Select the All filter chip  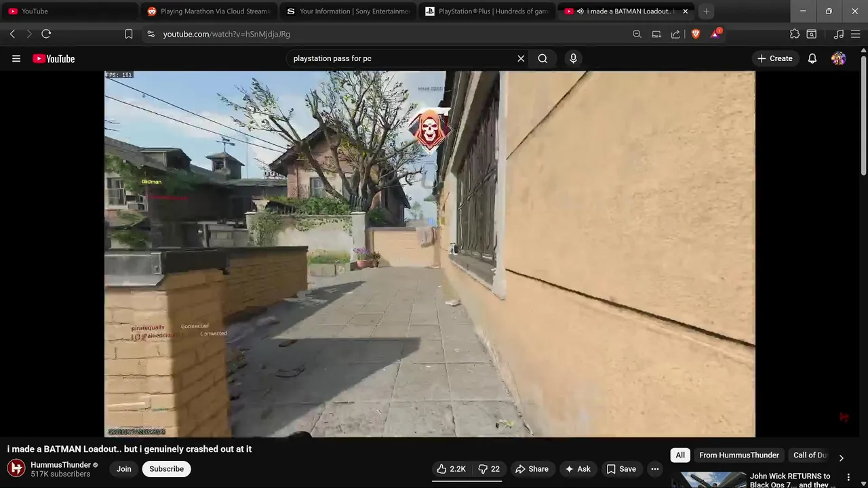[x=680, y=455]
